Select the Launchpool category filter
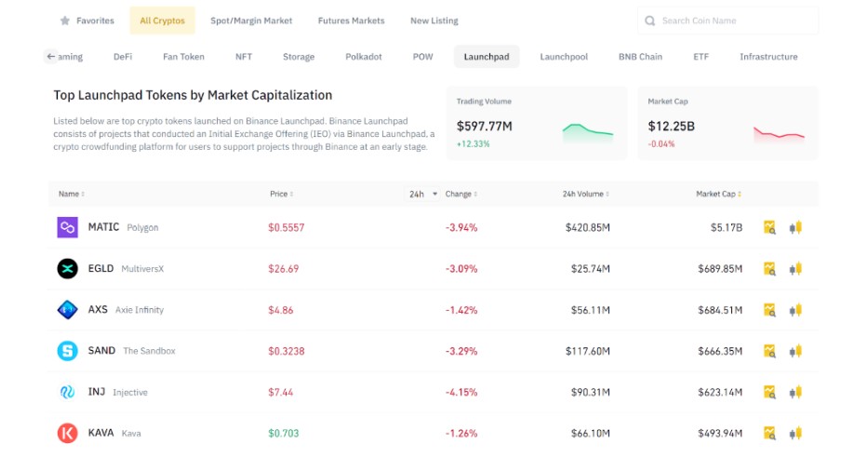The width and height of the screenshot is (868, 471). 564,57
